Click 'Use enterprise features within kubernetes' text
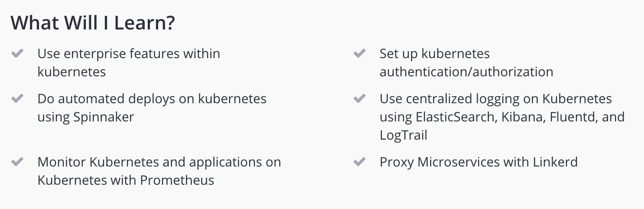 129,62
